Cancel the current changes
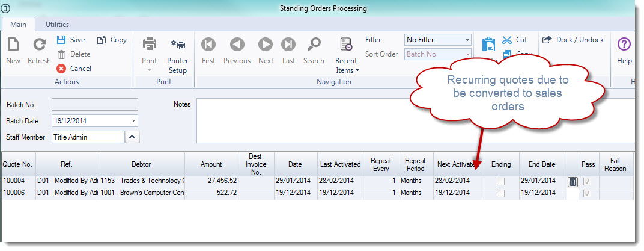Image resolution: width=644 pixels, height=251 pixels. coord(74,69)
